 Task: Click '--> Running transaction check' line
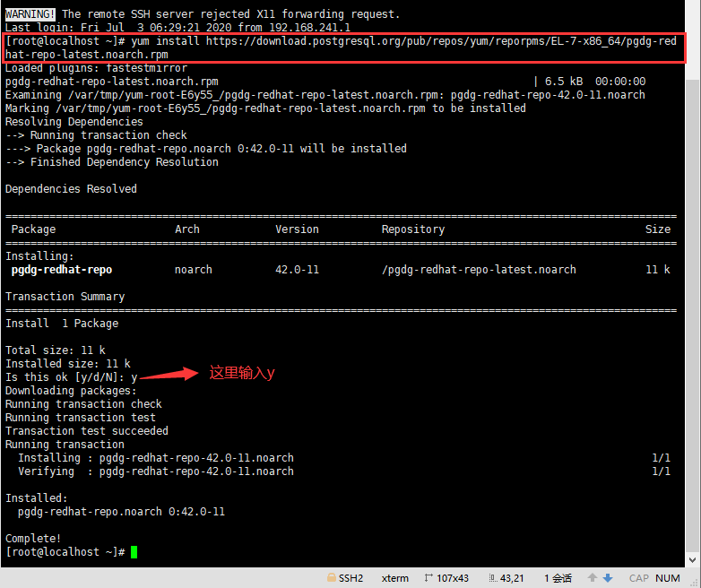(x=96, y=135)
